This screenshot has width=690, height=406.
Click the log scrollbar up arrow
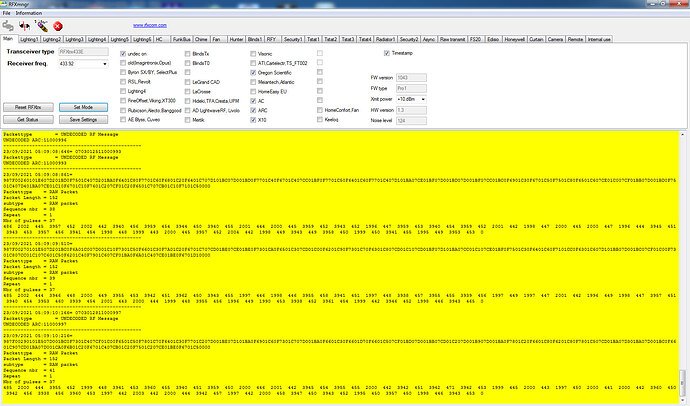pos(683,135)
